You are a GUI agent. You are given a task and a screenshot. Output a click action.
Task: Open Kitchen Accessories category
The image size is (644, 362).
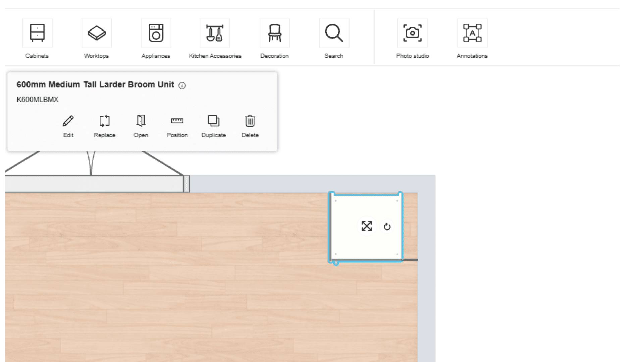(215, 33)
